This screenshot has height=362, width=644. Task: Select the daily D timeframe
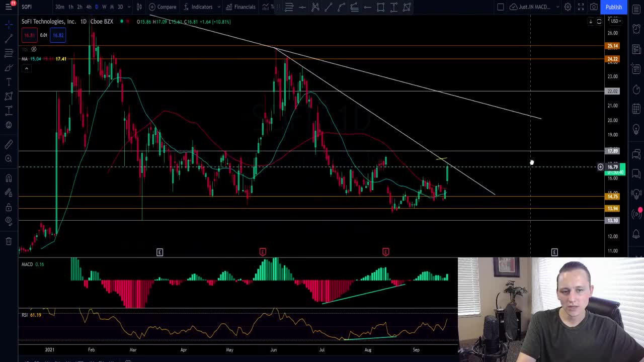pos(97,7)
